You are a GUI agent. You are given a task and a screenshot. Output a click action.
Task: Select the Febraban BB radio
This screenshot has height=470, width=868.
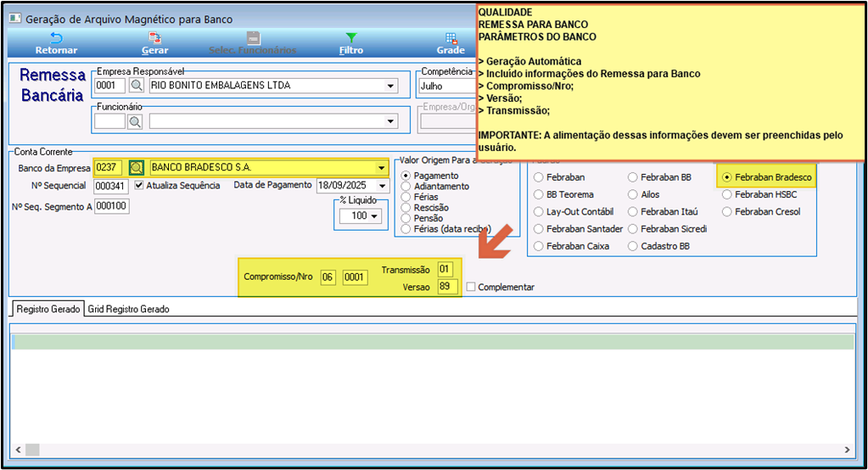tap(633, 177)
